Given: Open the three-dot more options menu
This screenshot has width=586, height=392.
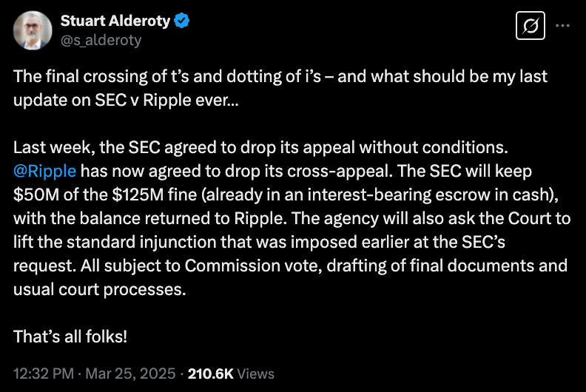Looking at the screenshot, I should (562, 26).
